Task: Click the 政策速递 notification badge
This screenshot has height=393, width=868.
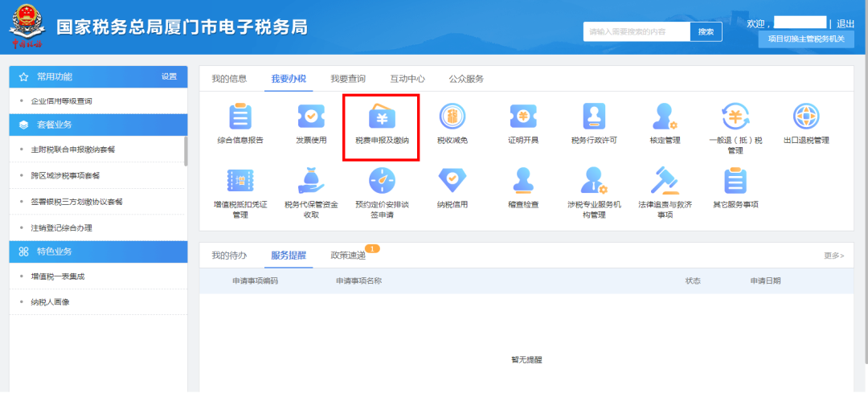Action: click(x=372, y=248)
